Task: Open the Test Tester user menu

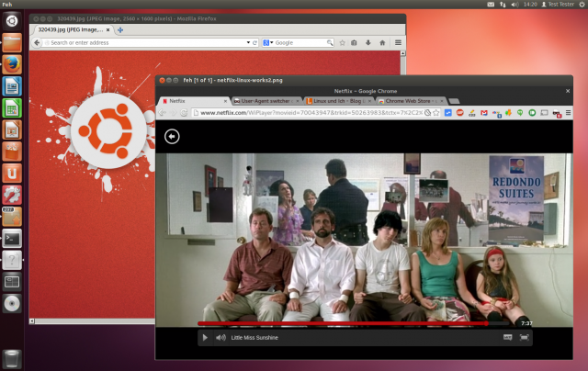Action: pos(558,5)
